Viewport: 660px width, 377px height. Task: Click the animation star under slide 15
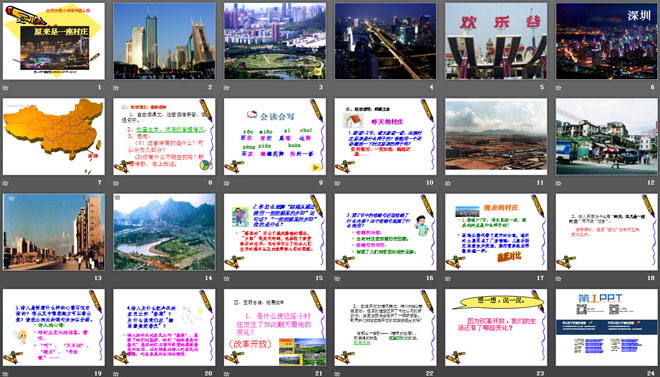[226, 279]
